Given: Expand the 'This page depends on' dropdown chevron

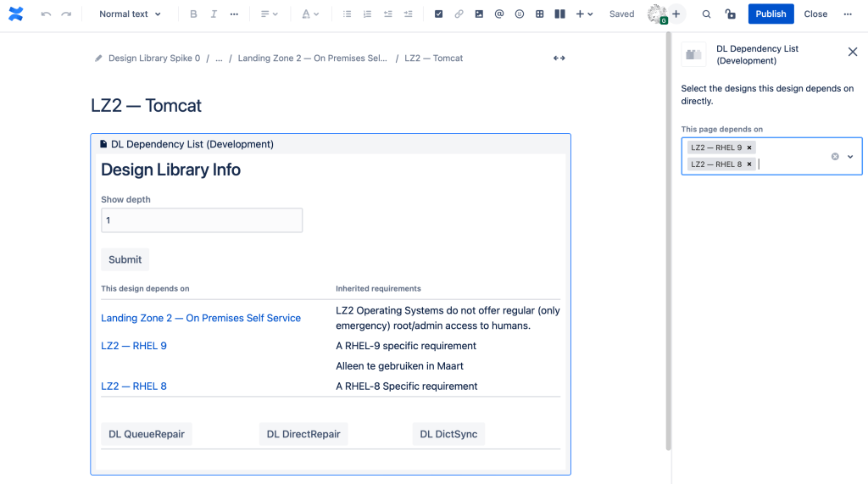Looking at the screenshot, I should pyautogui.click(x=850, y=157).
